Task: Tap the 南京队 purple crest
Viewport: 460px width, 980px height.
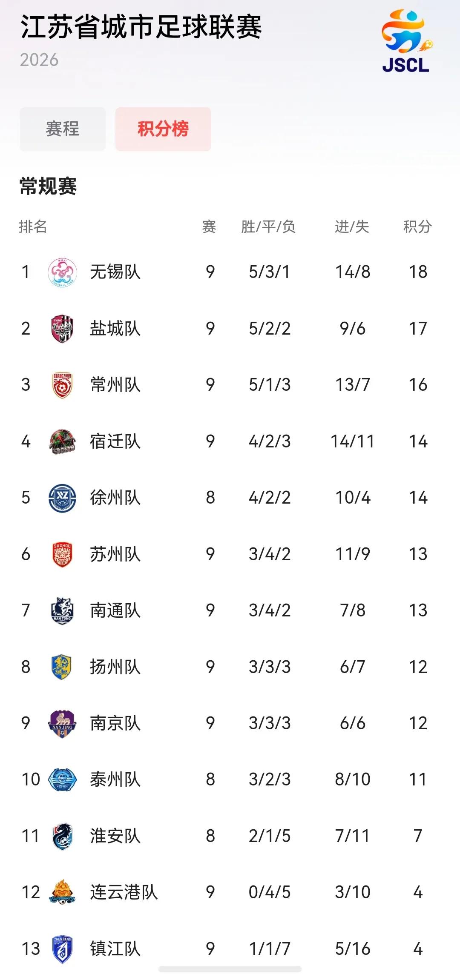Action: (x=62, y=723)
